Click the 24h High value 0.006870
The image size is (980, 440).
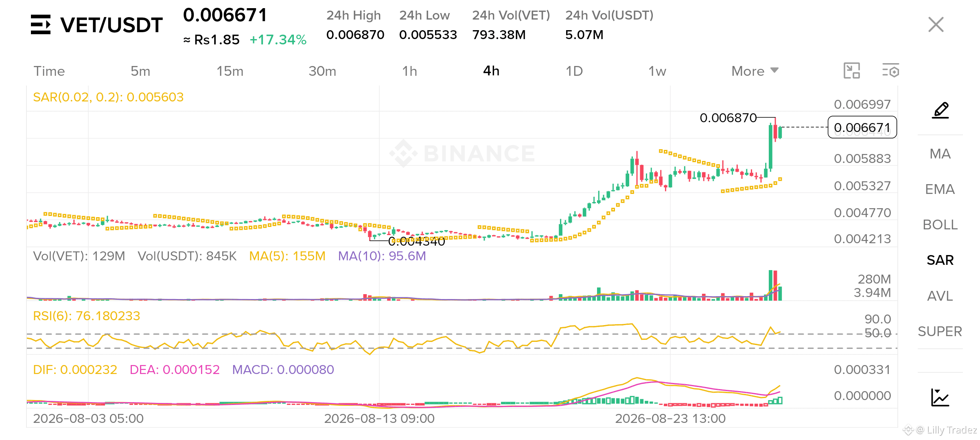click(355, 35)
